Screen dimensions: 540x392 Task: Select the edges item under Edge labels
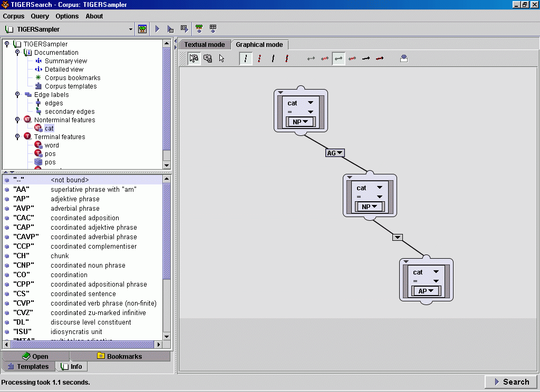(x=54, y=103)
